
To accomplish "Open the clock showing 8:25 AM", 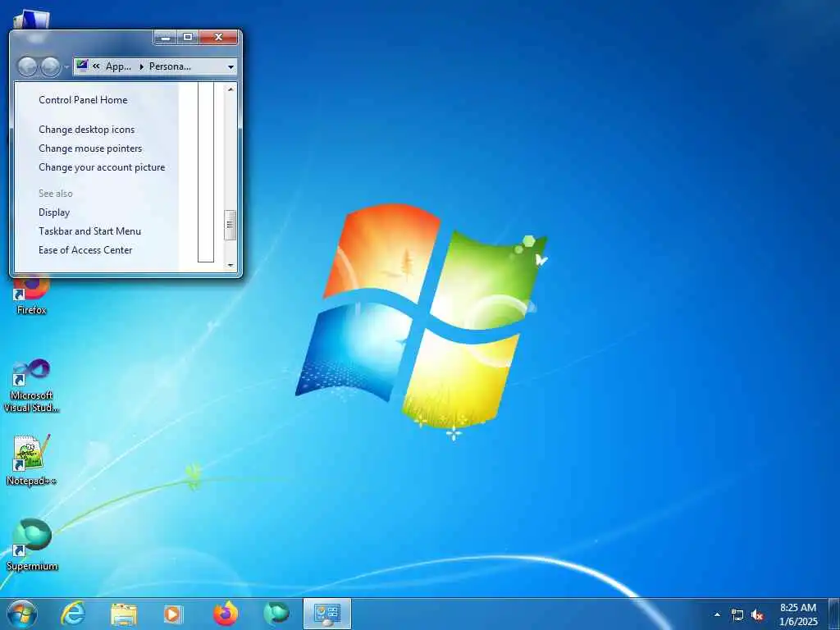I will [x=798, y=614].
